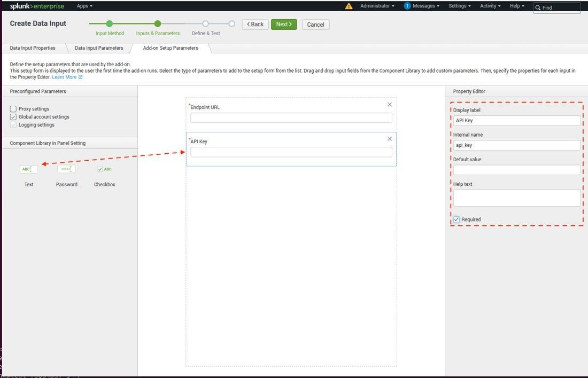This screenshot has height=378, width=588.
Task: Toggle Logging settings checkbox
Action: tap(13, 125)
